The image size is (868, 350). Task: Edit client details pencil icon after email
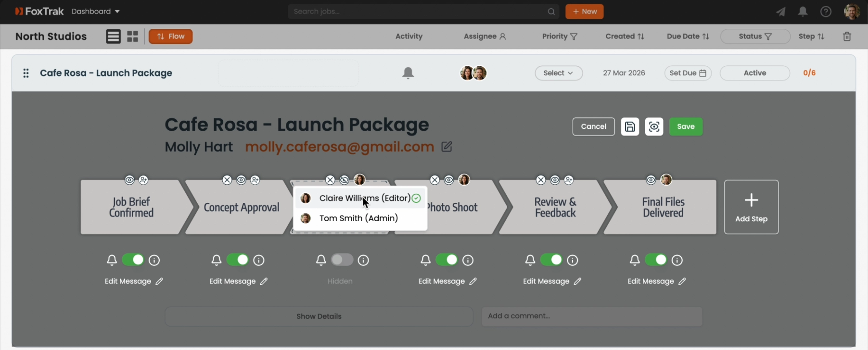click(x=447, y=147)
